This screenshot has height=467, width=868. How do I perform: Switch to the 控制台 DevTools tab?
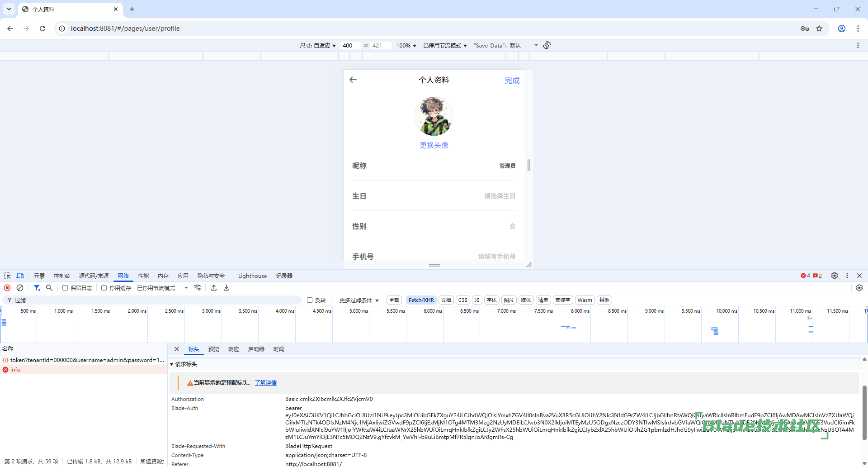[x=62, y=276]
